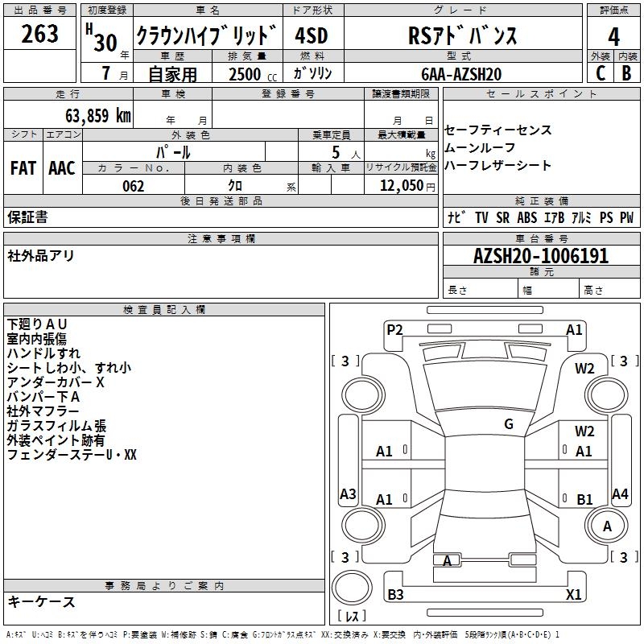Click lot number 263
The image size is (644, 644).
[x=39, y=34]
